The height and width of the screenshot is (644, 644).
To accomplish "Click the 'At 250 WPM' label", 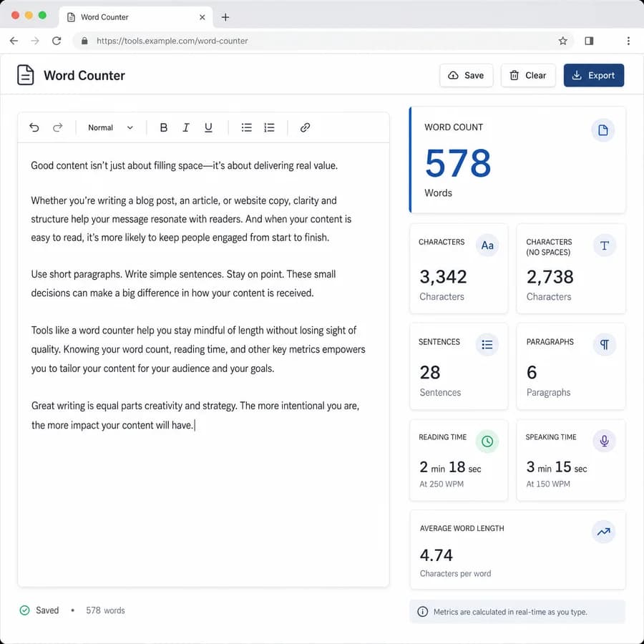I will coord(441,484).
